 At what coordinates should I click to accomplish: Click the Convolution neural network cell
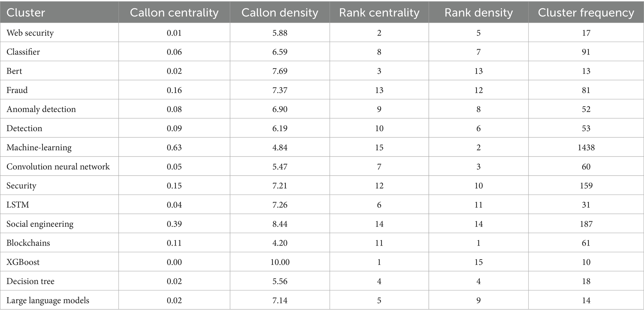click(58, 167)
